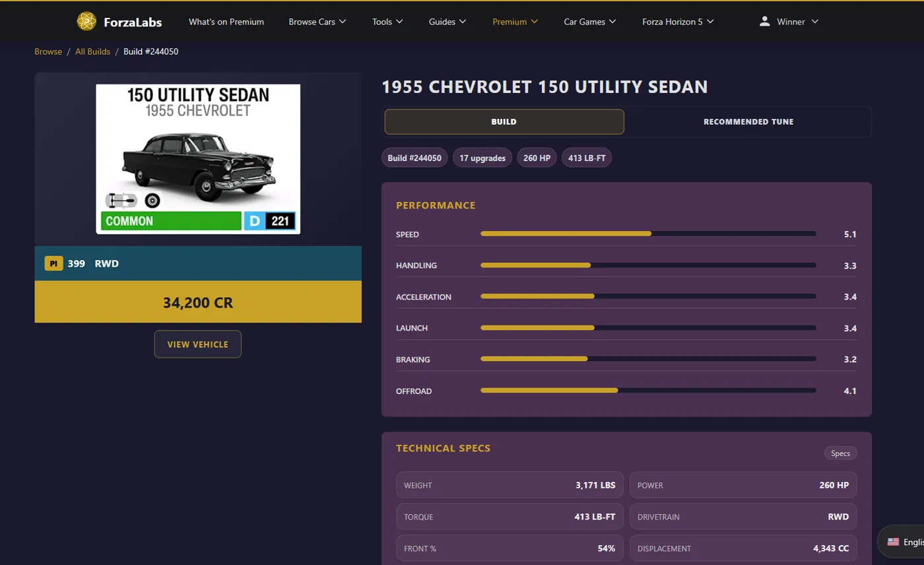Click the Build #244050 tag
The width and height of the screenshot is (924, 565).
tap(415, 158)
